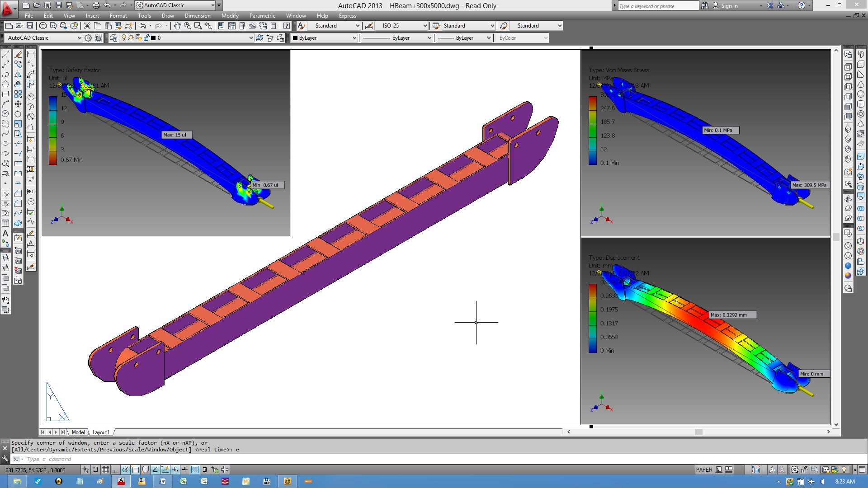Select the Linear dimension tool

31,55
